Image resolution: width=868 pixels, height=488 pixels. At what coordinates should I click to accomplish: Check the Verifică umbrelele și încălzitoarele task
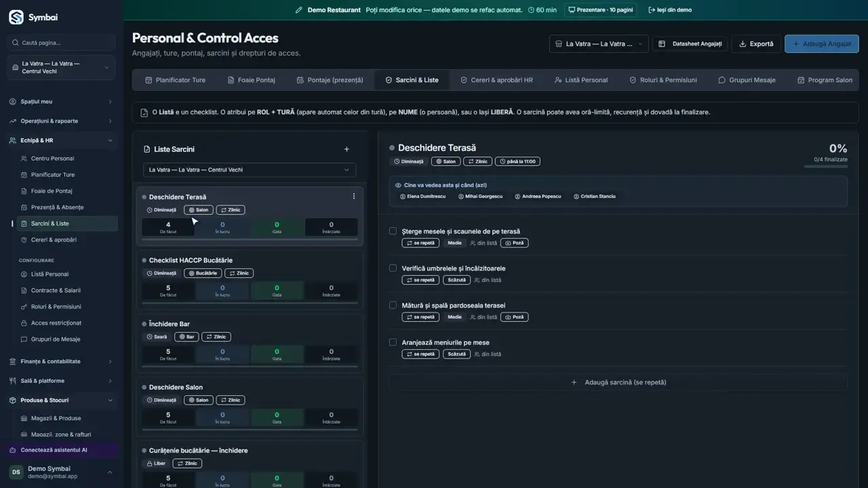coord(393,268)
